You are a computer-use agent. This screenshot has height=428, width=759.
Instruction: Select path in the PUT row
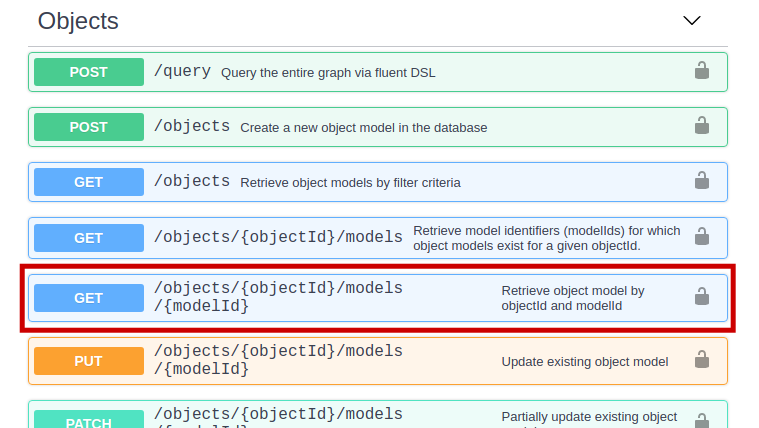[278, 360]
